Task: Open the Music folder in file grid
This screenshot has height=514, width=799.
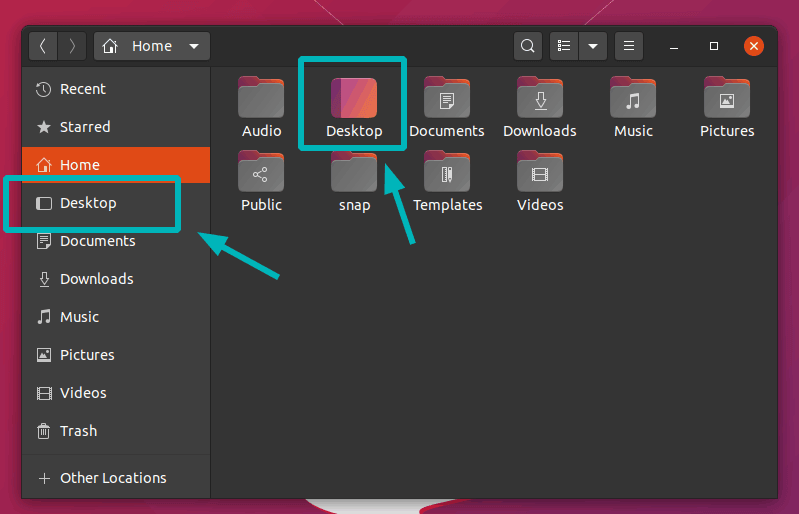Action: [633, 99]
